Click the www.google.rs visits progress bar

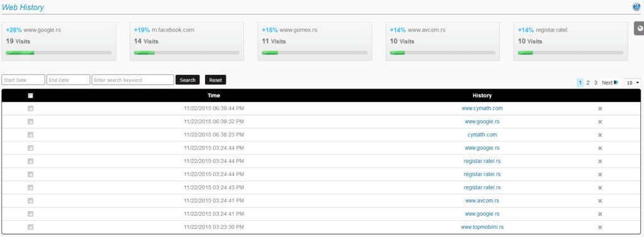tap(58, 53)
